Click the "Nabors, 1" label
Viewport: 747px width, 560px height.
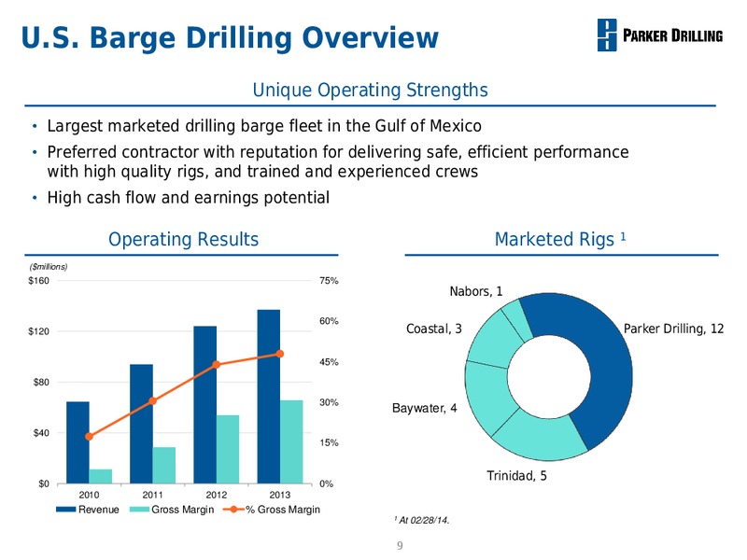(476, 291)
